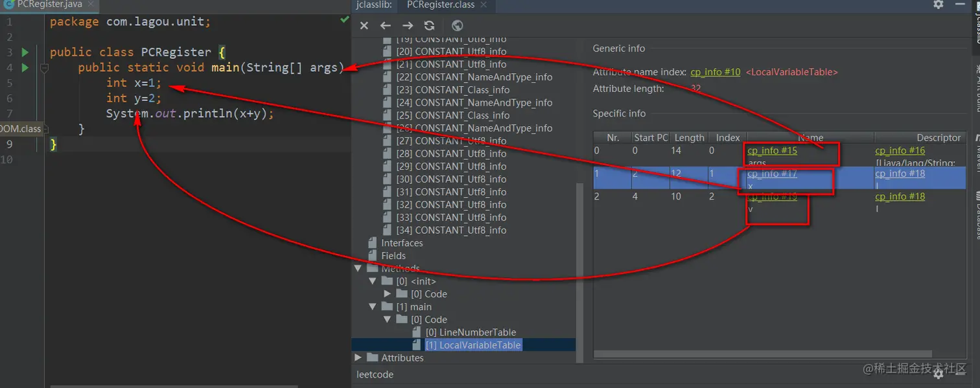The image size is (980, 388).
Task: Collapse the [0] Code node under main
Action: (388, 319)
